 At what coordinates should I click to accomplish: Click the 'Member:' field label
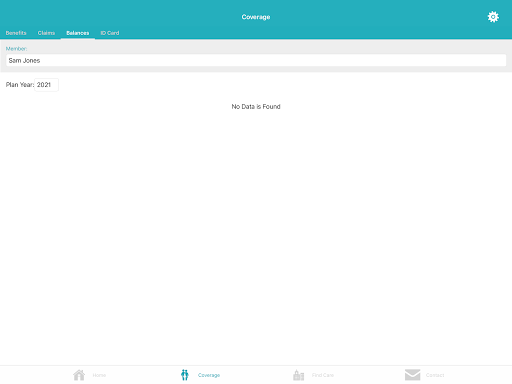tap(16, 49)
